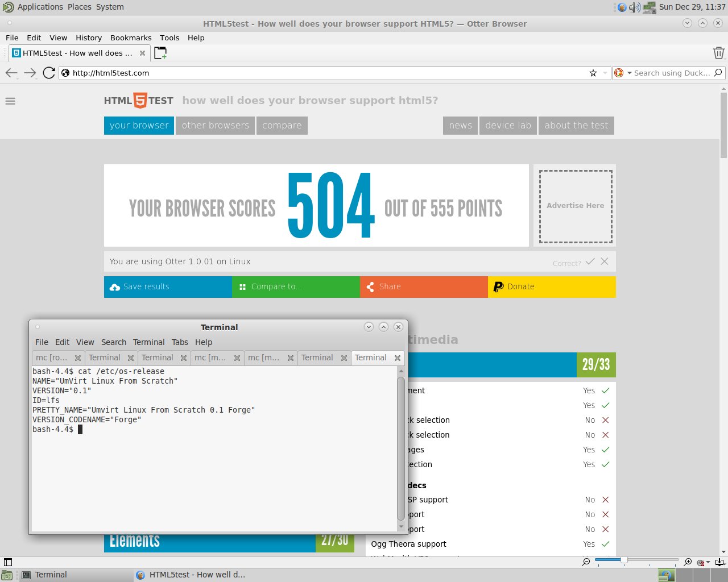728x582 pixels.
Task: Switch to the 'other browsers' tab
Action: click(215, 126)
